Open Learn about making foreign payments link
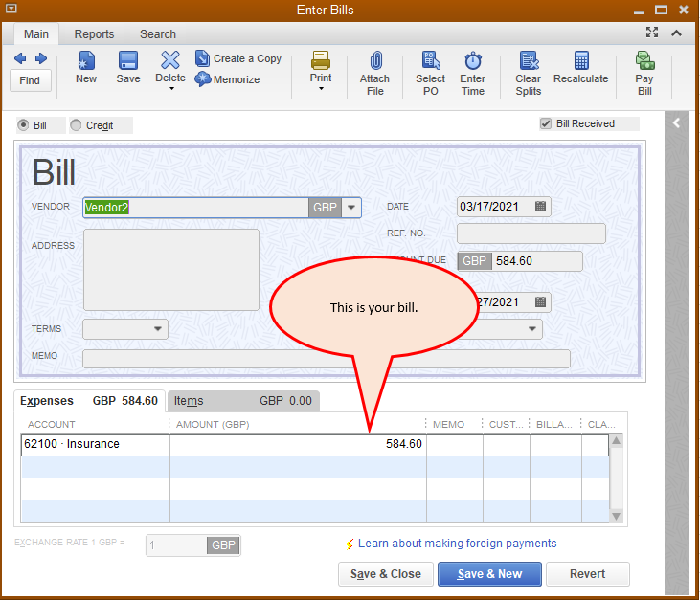Image resolution: width=700 pixels, height=600 pixels. tap(457, 544)
